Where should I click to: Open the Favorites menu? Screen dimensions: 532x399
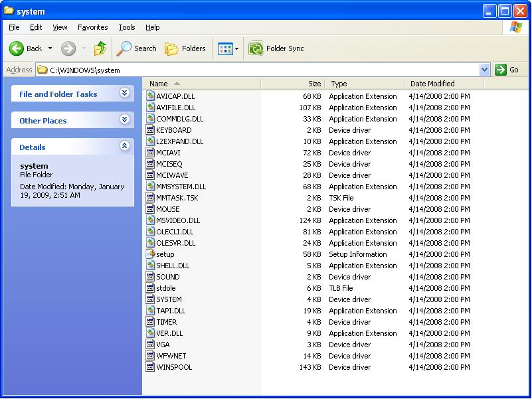pyautogui.click(x=92, y=27)
